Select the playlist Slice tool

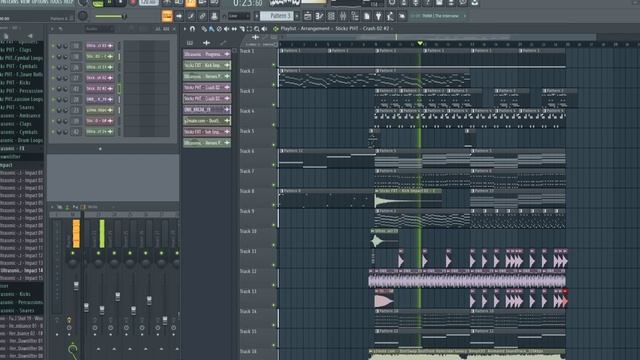click(x=242, y=29)
